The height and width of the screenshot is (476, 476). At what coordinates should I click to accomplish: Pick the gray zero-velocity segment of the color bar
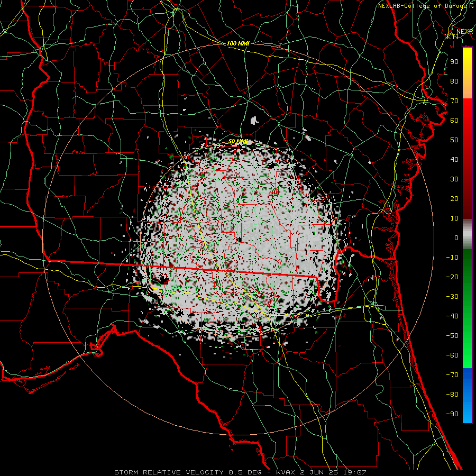coord(467,234)
